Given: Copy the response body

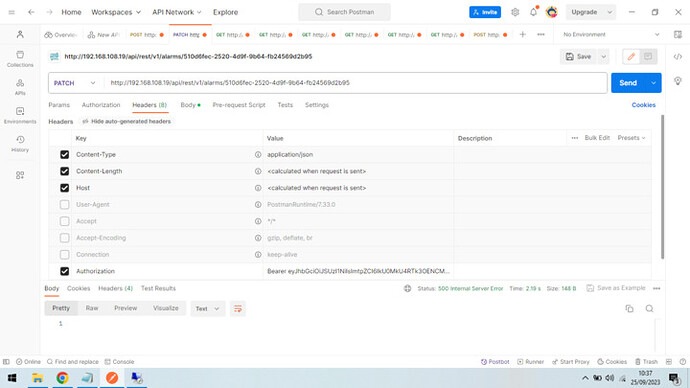Looking at the screenshot, I should [629, 308].
